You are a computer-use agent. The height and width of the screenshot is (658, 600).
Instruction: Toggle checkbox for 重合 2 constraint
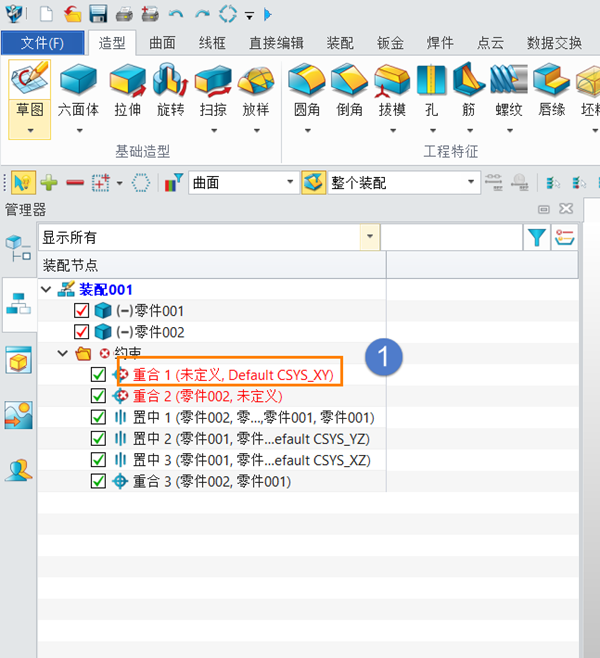click(x=98, y=396)
